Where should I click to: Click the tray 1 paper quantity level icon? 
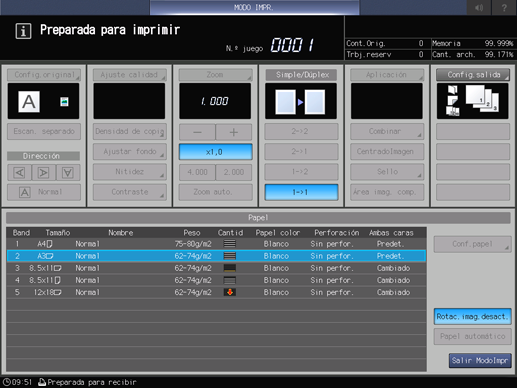(230, 244)
